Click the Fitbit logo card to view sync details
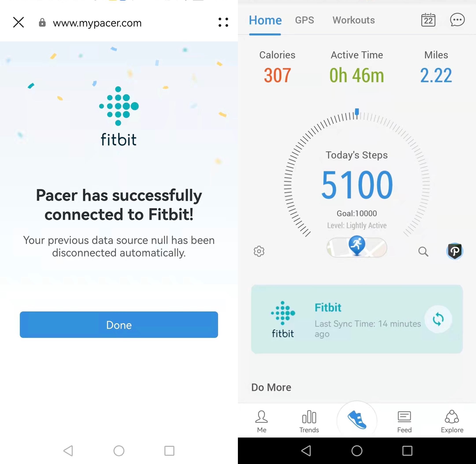This screenshot has width=476, height=464. click(357, 320)
